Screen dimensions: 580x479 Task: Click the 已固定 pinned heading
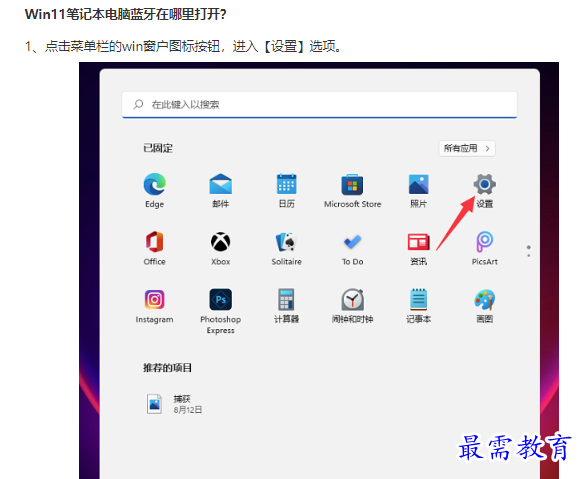coord(158,148)
